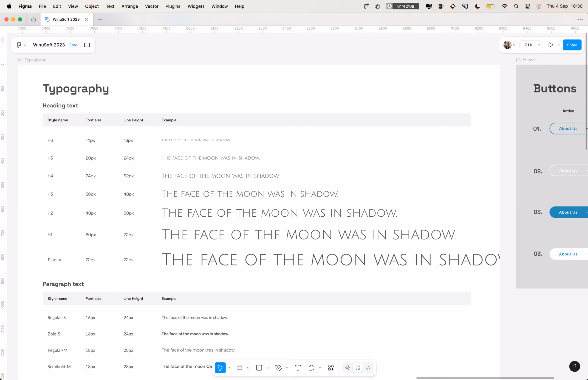Click the horizontal scrollbar at bottom
The width and height of the screenshot is (588, 380).
click(x=485, y=378)
